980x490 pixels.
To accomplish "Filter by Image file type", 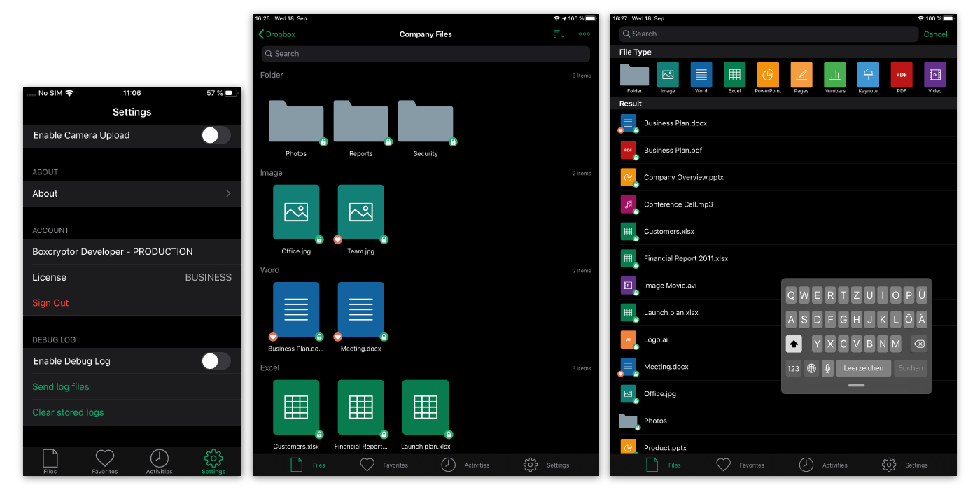I will click(668, 78).
